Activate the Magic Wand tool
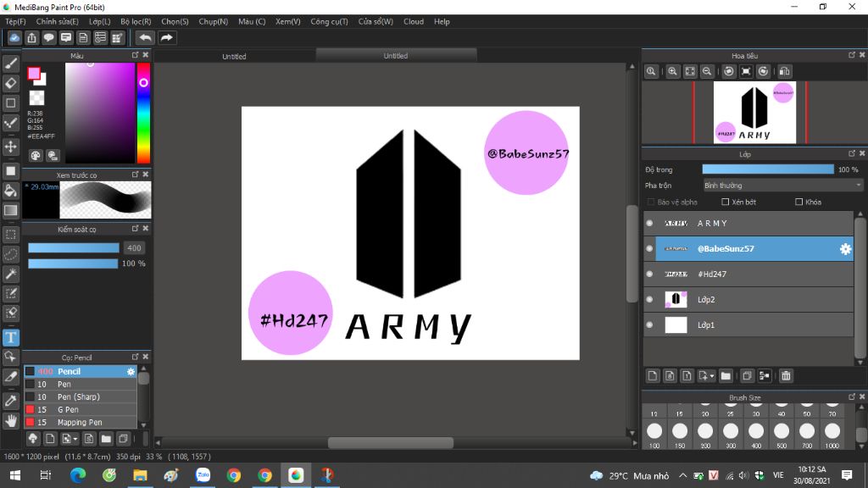 tap(10, 274)
